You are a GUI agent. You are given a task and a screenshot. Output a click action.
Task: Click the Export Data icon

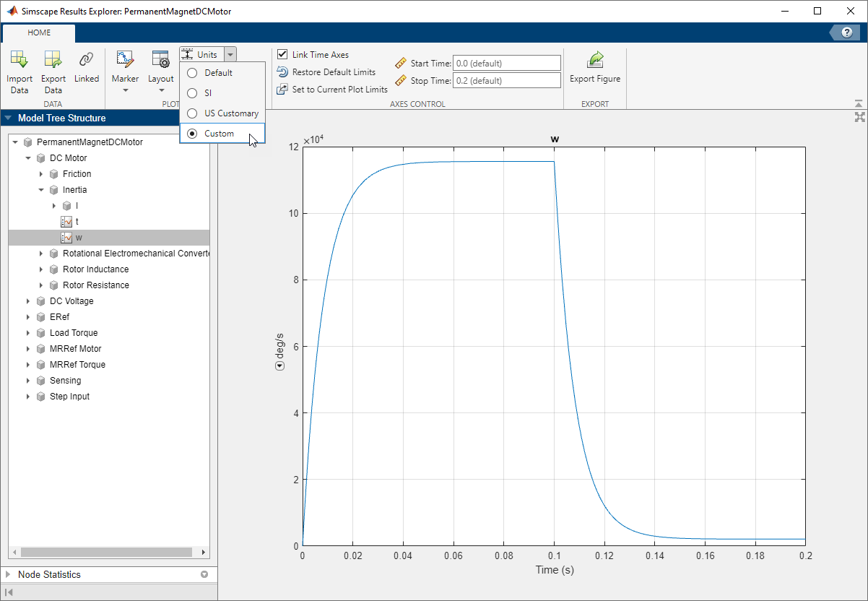tap(53, 61)
